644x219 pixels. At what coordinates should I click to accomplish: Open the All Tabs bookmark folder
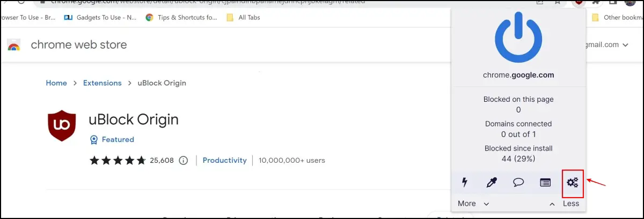tap(243, 17)
